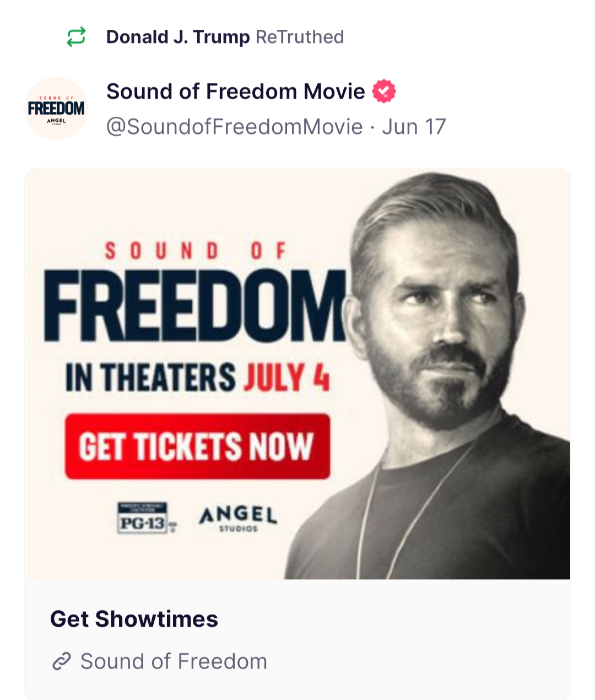Click the bearded man's portrait in ad
595x700 pixels.
click(x=435, y=375)
